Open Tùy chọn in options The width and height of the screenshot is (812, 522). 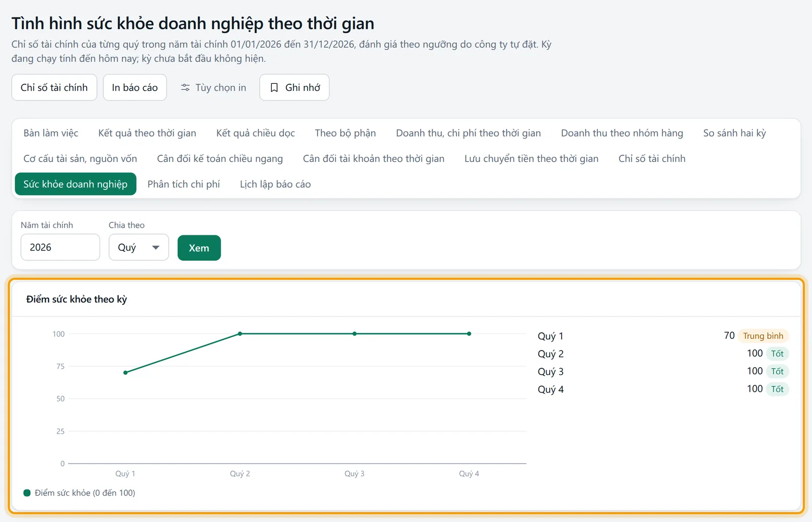tap(213, 88)
